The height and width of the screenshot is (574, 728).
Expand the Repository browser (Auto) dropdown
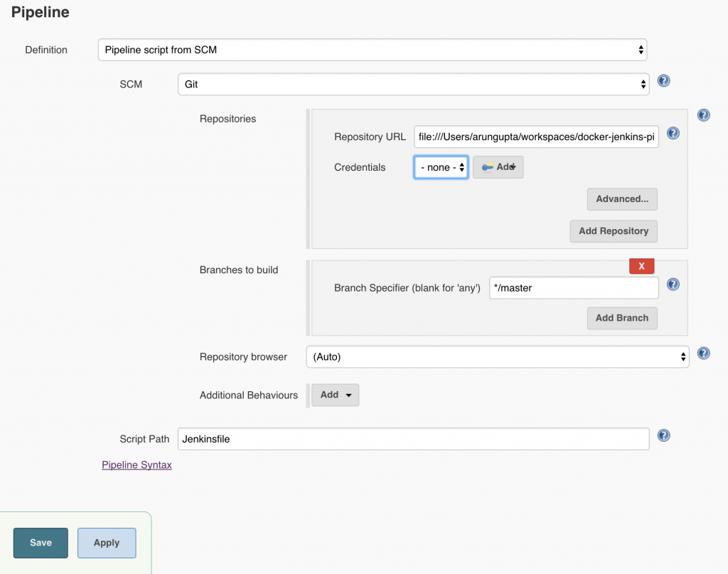[x=497, y=356]
